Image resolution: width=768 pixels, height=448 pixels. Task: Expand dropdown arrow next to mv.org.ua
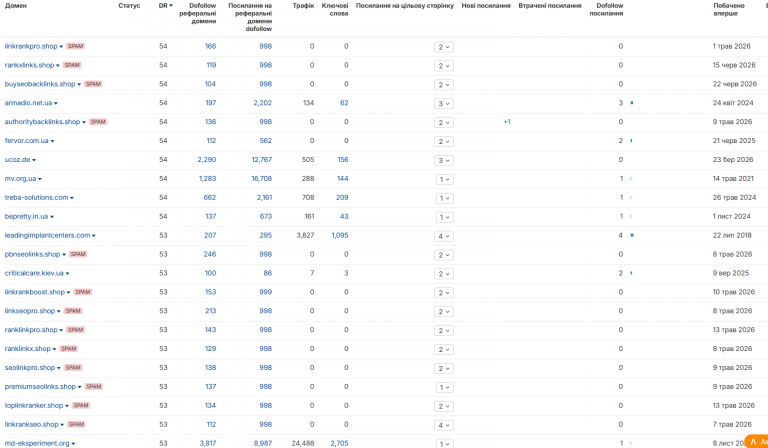tap(40, 179)
